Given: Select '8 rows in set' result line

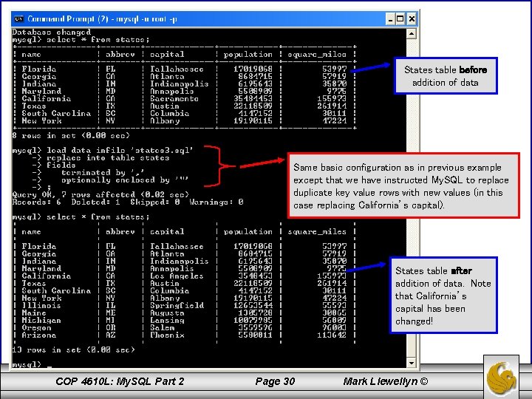Looking at the screenshot, I should (71, 136).
